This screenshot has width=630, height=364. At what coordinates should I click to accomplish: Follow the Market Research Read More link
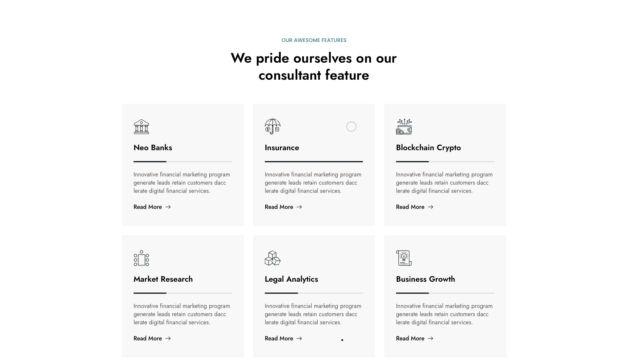(x=148, y=338)
